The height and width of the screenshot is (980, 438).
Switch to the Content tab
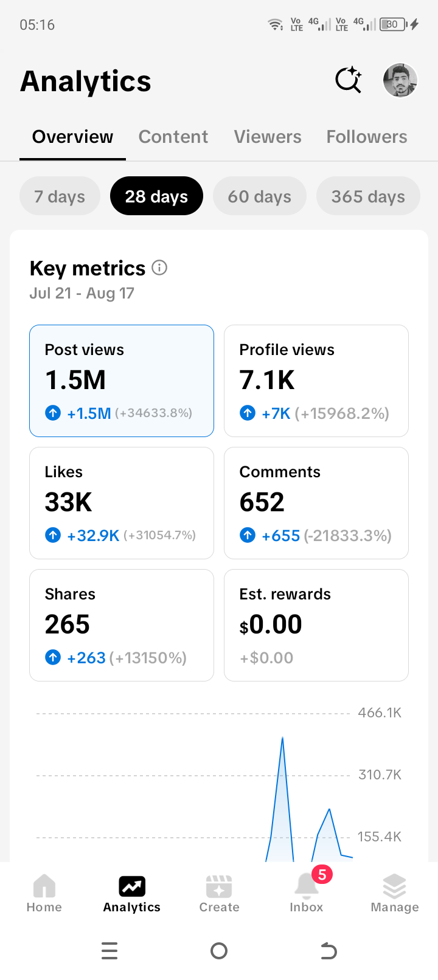173,137
